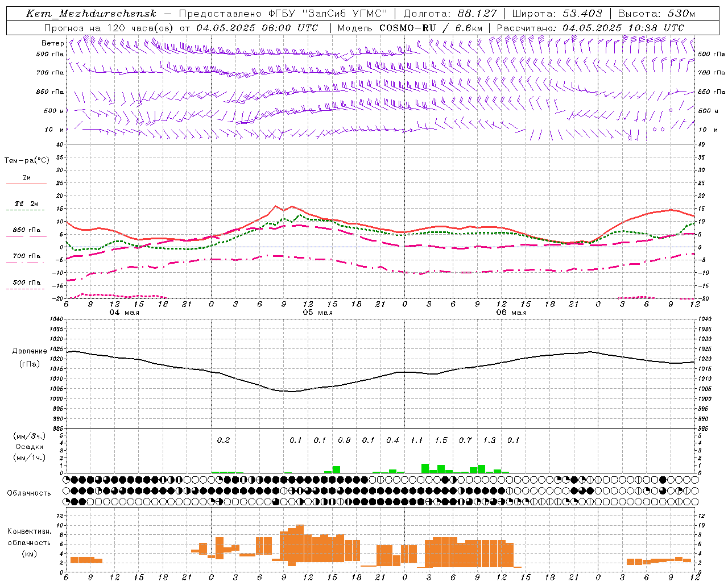The height and width of the screenshot is (582, 728).
Task: Click the green dashed Td legend line
Action: (26, 210)
